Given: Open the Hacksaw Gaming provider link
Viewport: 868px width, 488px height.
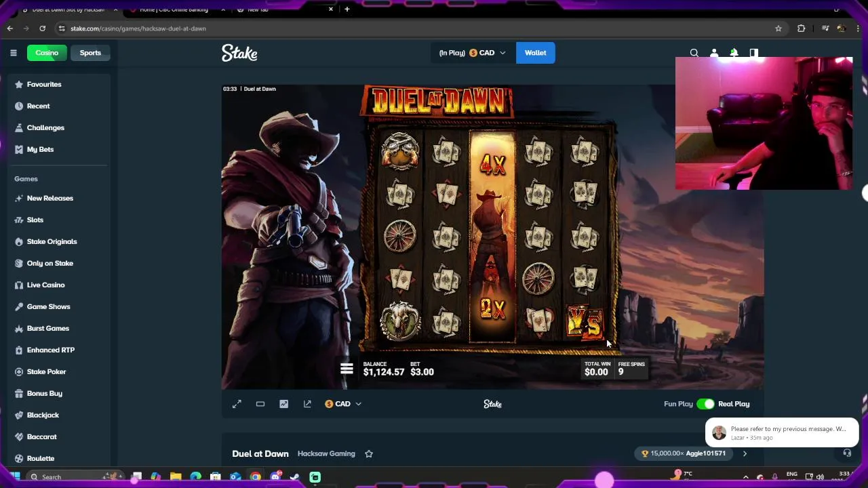Looking at the screenshot, I should point(326,453).
